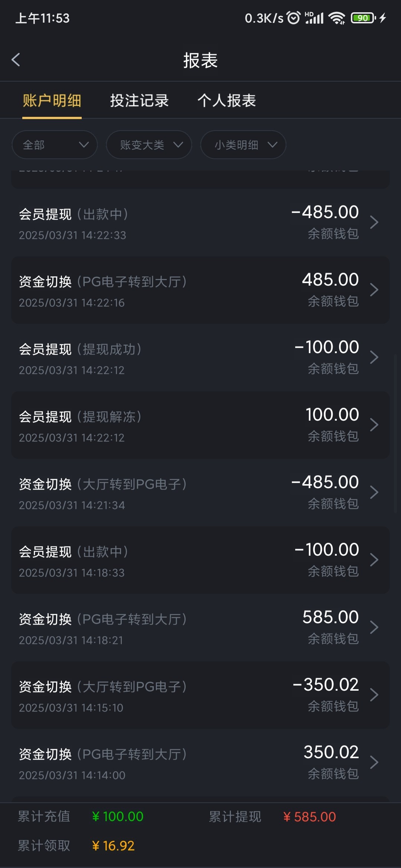This screenshot has height=868, width=401.
Task: Tap the back arrow icon
Action: click(16, 60)
